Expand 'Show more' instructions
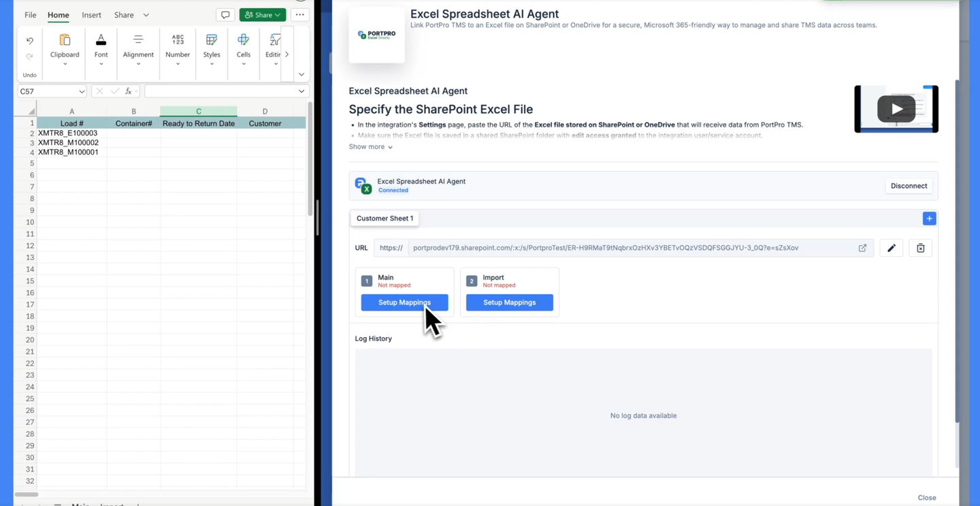The image size is (980, 506). pos(371,147)
